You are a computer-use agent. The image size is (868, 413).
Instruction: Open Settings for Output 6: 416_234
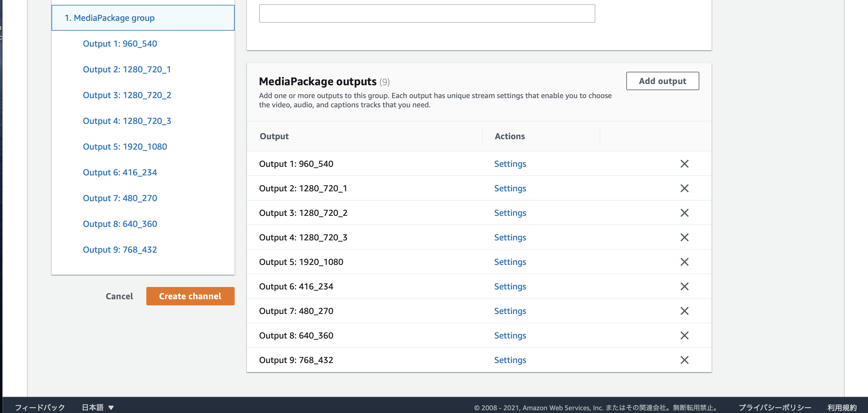pos(510,286)
